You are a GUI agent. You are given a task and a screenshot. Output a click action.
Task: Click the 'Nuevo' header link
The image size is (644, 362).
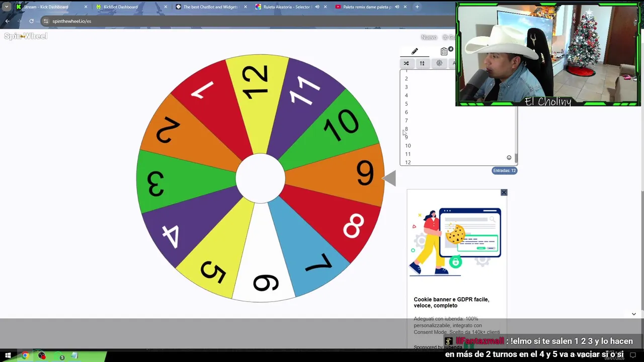click(x=429, y=37)
